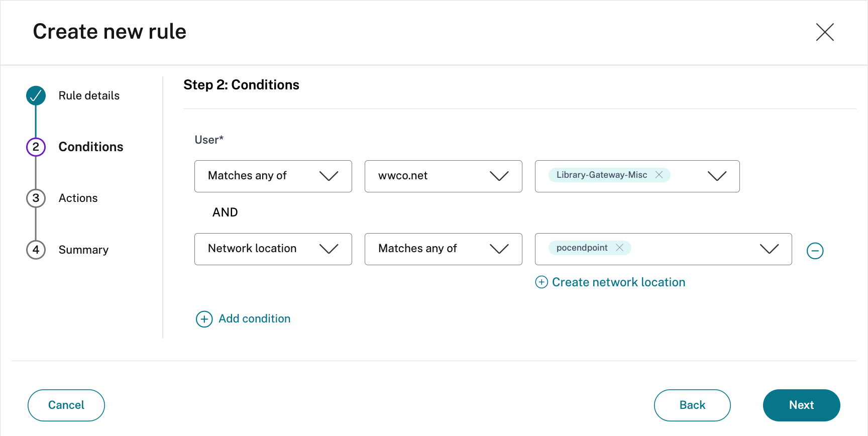Click inside the pocendpoint network location field
Screen dimensions: 868x436
(x=693, y=249)
